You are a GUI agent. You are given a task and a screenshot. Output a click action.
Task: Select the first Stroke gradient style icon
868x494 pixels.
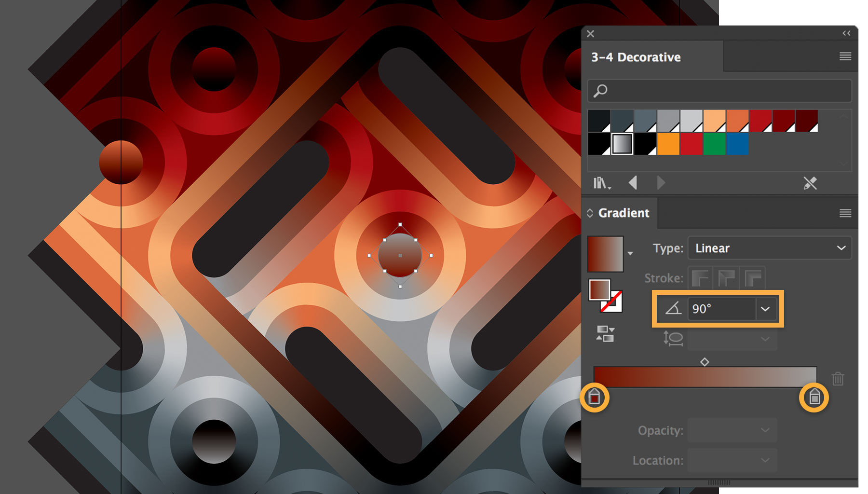pyautogui.click(x=701, y=278)
